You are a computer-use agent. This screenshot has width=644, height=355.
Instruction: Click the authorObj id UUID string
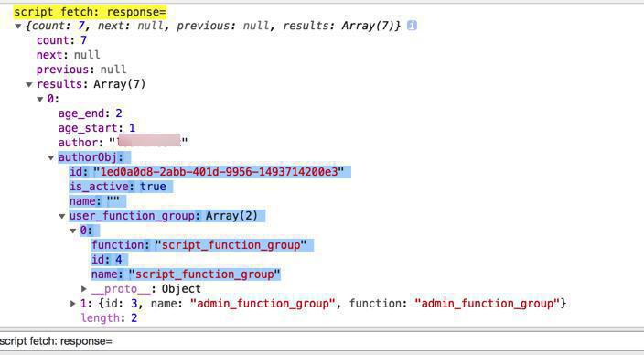tap(219, 172)
